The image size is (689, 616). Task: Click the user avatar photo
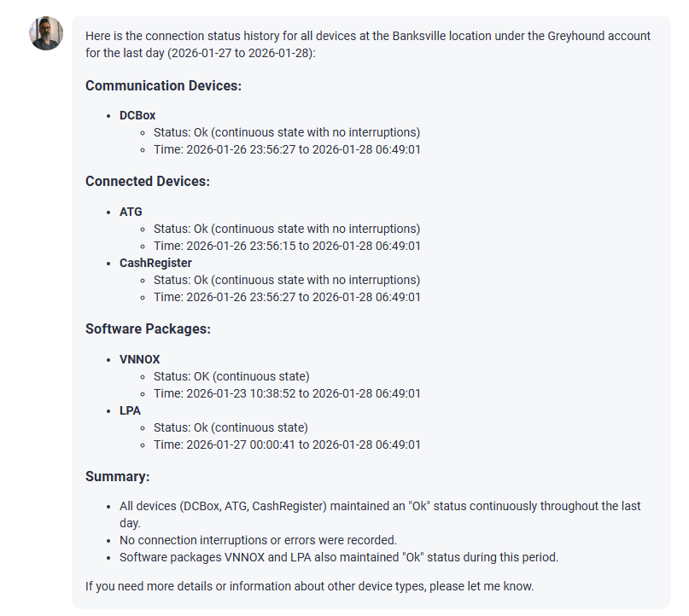(x=46, y=33)
